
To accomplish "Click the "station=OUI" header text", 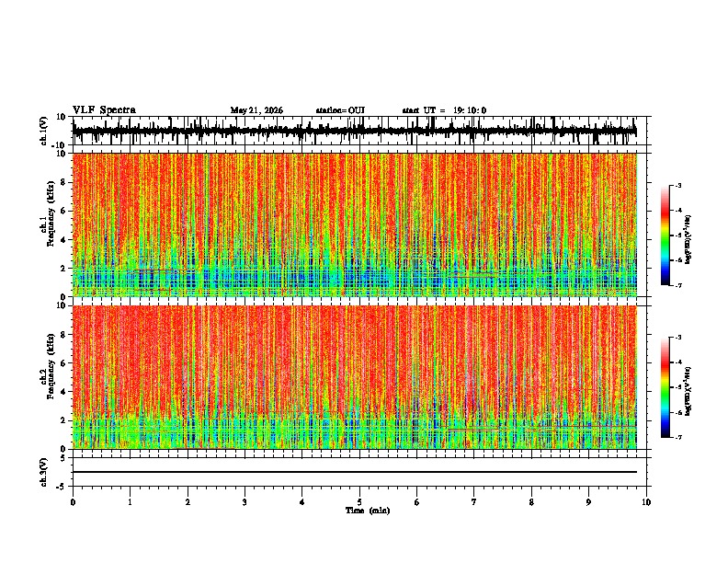I will click(x=340, y=110).
